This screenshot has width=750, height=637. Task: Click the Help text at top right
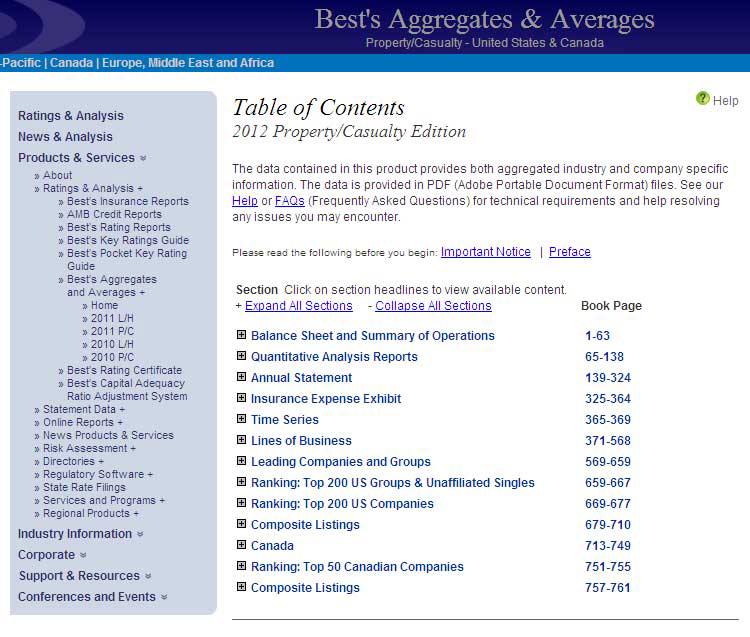[x=725, y=101]
